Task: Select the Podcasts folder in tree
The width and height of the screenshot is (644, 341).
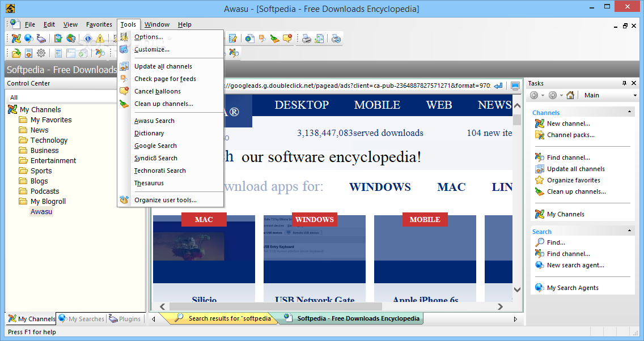Action: tap(45, 191)
